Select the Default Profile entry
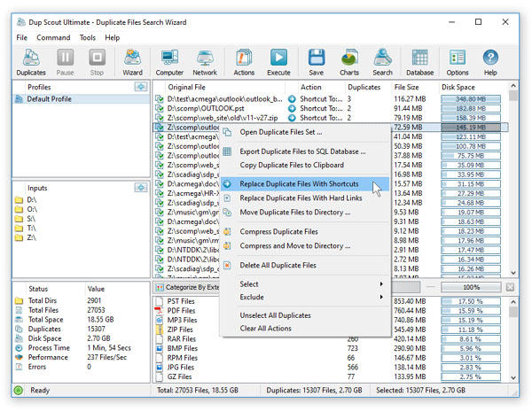 (x=51, y=100)
